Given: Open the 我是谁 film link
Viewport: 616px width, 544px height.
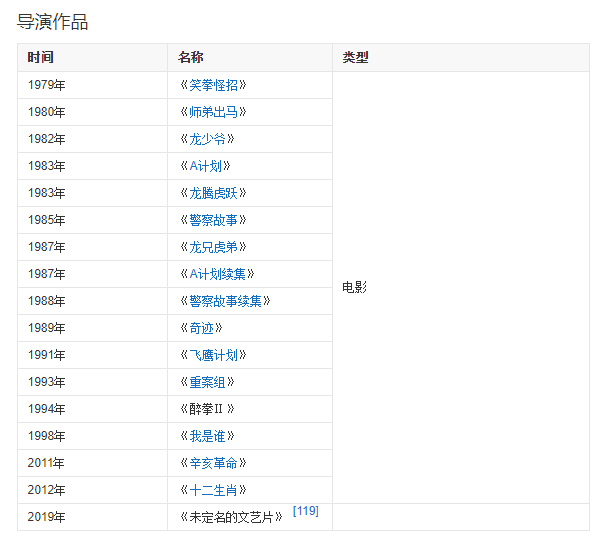Looking at the screenshot, I should [x=207, y=436].
